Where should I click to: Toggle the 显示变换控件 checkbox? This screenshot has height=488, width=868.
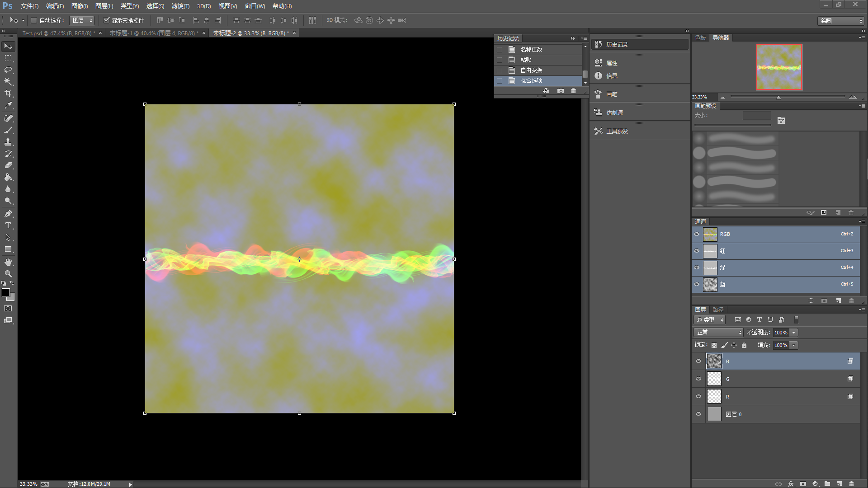click(107, 20)
